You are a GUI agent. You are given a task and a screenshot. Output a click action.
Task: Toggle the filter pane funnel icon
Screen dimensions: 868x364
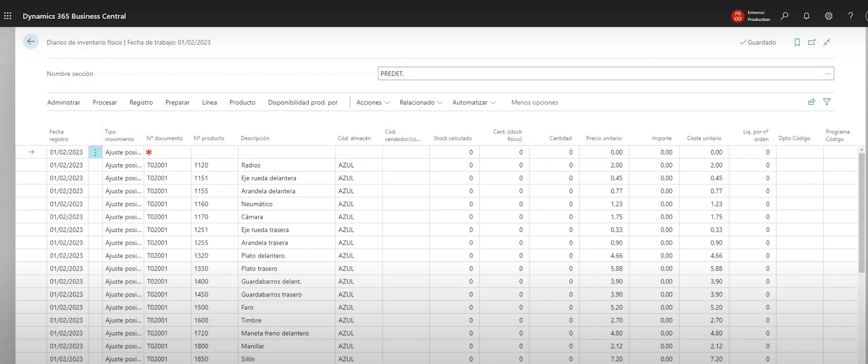(827, 102)
